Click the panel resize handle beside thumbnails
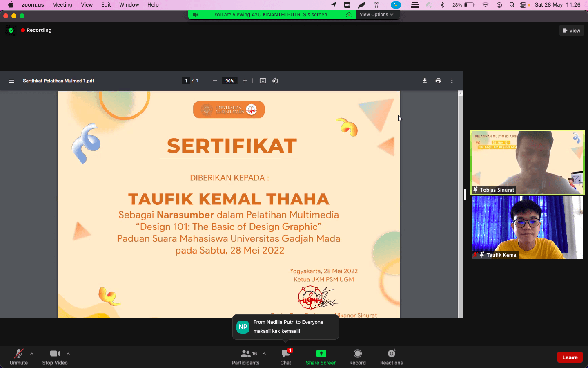588x368 pixels. coord(465,195)
